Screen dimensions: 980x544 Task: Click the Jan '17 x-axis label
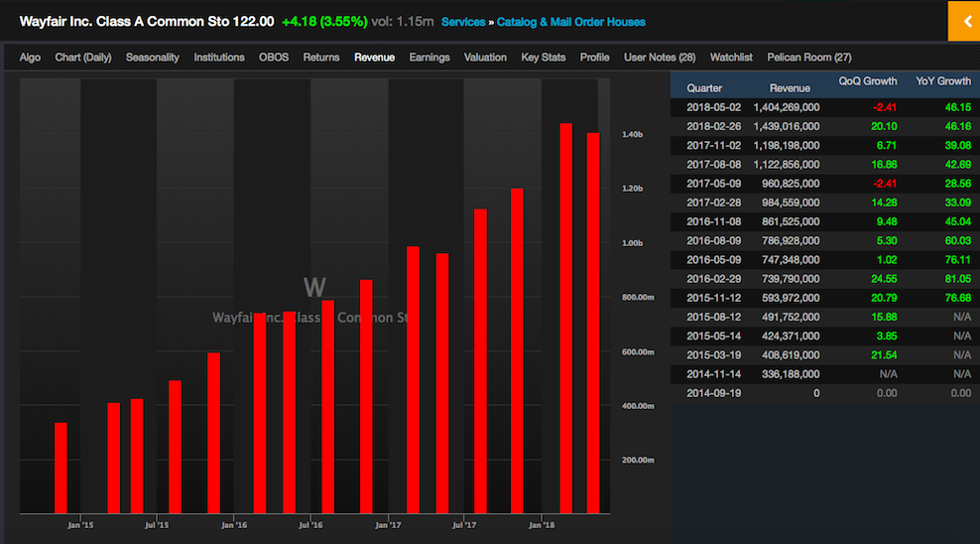388,525
